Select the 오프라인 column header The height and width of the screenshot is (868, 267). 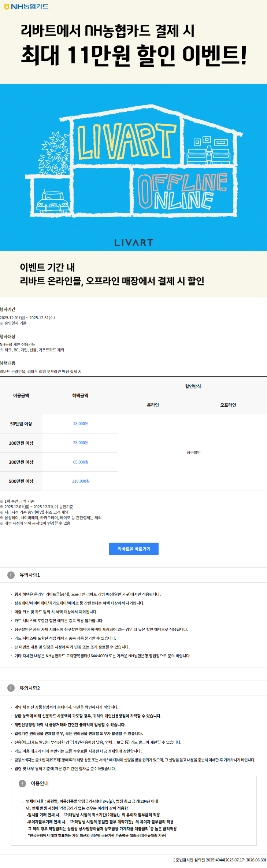[228, 405]
